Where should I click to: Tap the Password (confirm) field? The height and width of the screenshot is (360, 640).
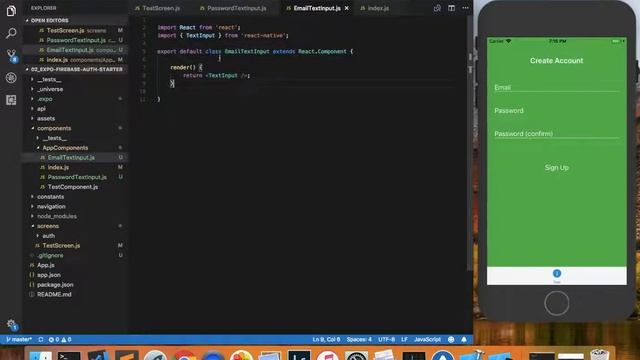click(557, 133)
